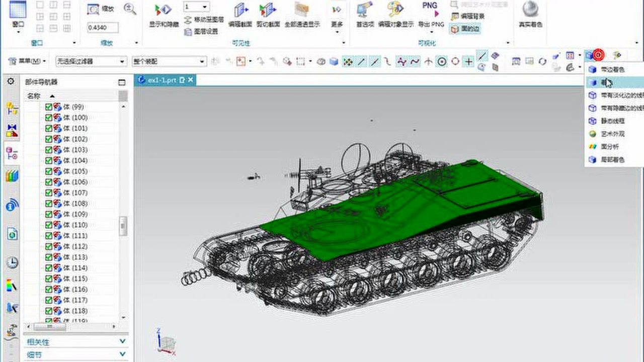The height and width of the screenshot is (362, 644).
Task: Uncheck the 体 (105) checkbox
Action: (x=48, y=171)
